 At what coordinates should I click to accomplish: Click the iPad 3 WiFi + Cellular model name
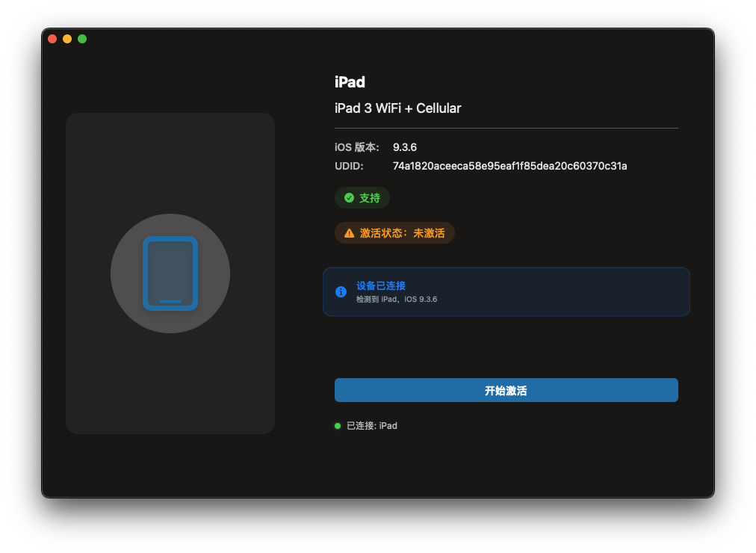[397, 108]
